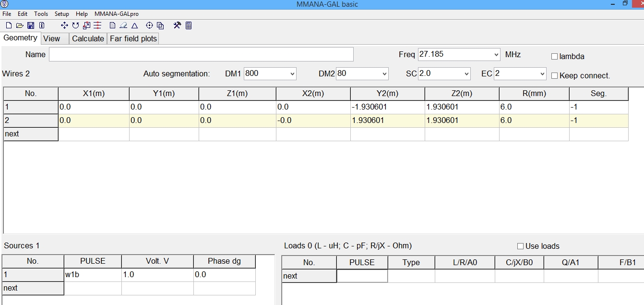Click the Freq value 27.185 field
644x305 pixels.
[x=454, y=54]
